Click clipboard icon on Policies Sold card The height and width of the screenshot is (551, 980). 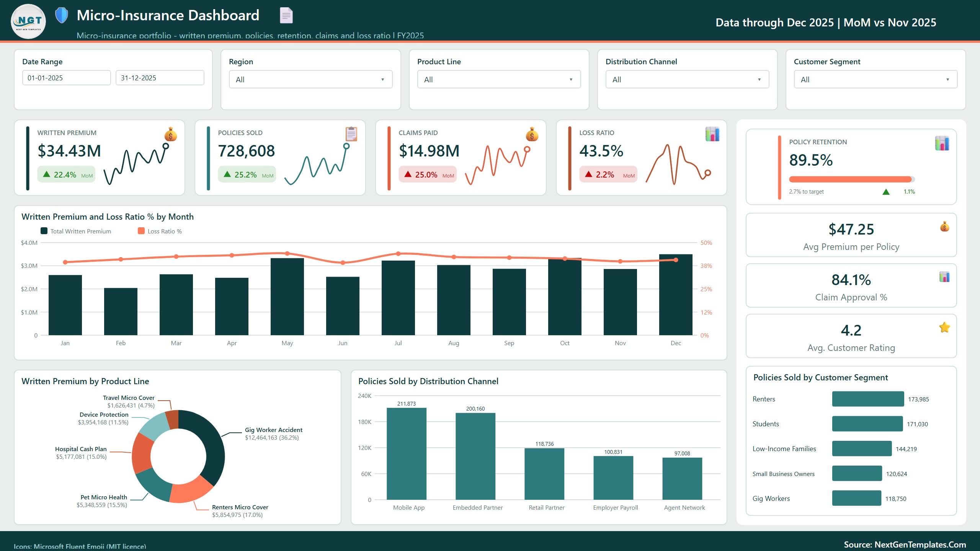pos(351,134)
